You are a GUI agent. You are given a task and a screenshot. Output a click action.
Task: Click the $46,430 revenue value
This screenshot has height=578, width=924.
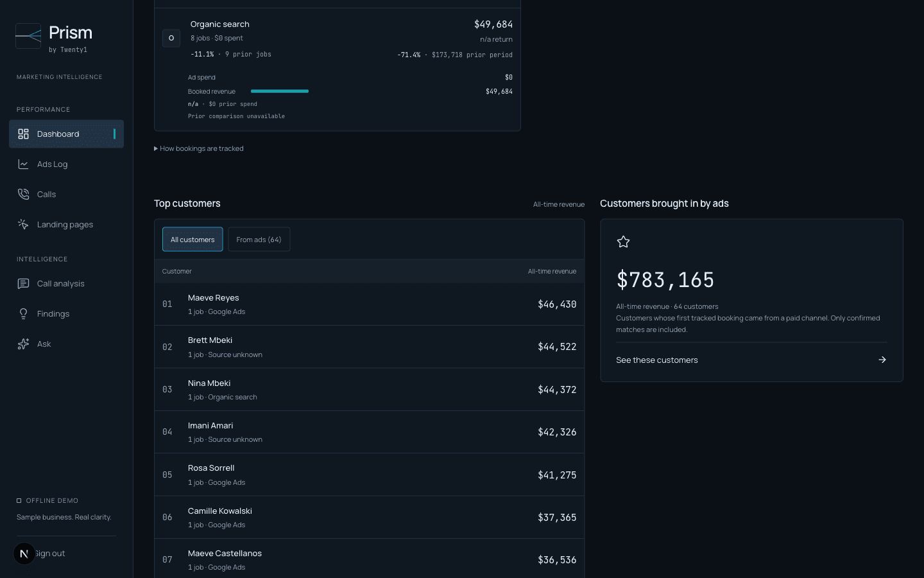[x=557, y=304]
